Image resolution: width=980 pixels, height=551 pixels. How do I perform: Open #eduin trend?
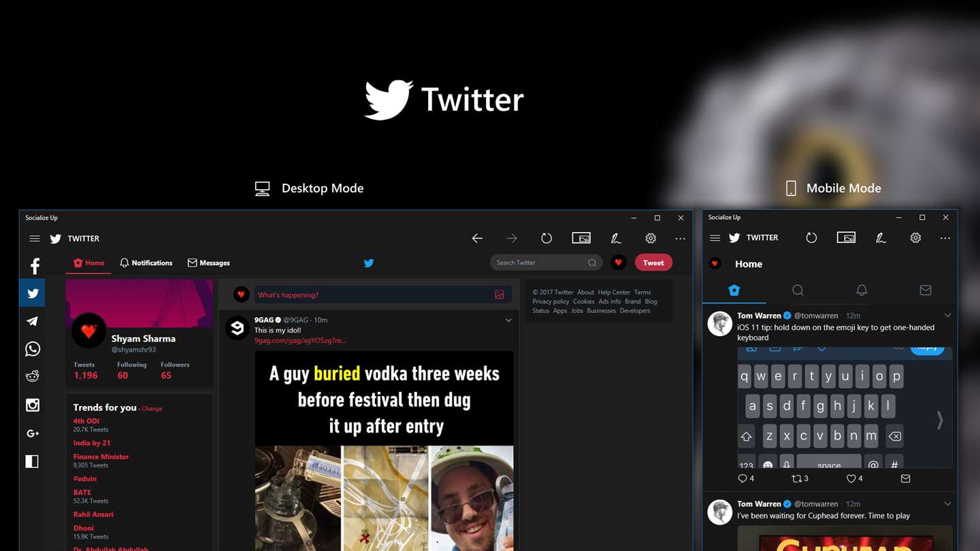(x=85, y=478)
